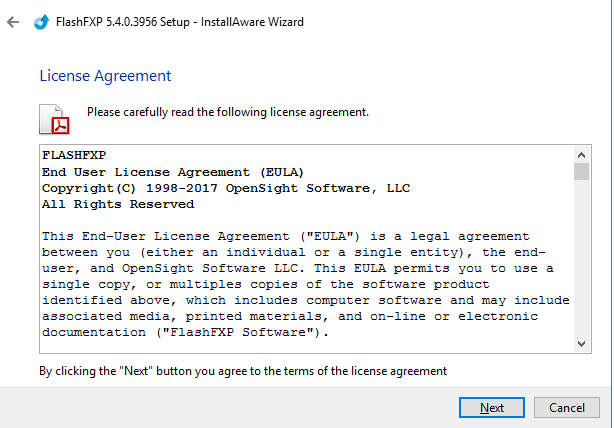Click the line starting "This End-User License Agreement"
This screenshot has width=614, height=428.
(285, 236)
